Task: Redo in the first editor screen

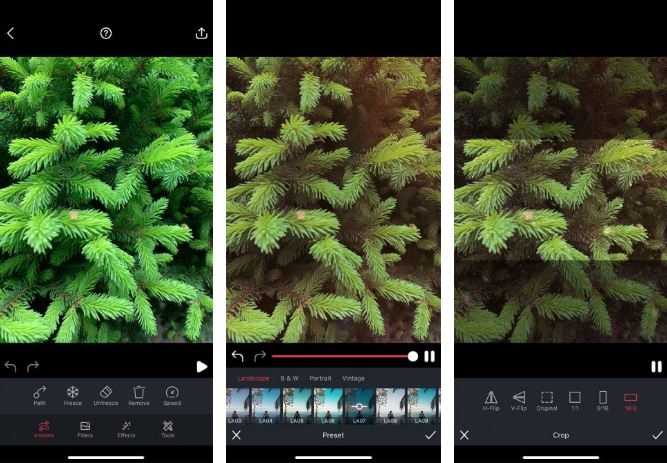Action: click(33, 366)
